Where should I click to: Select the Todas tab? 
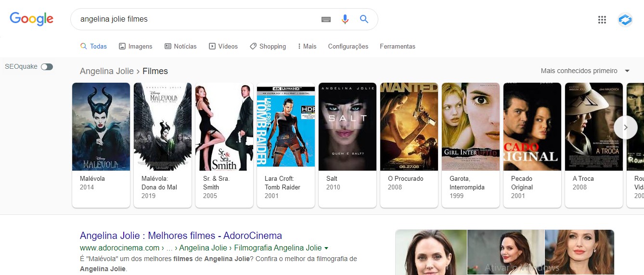tap(93, 47)
